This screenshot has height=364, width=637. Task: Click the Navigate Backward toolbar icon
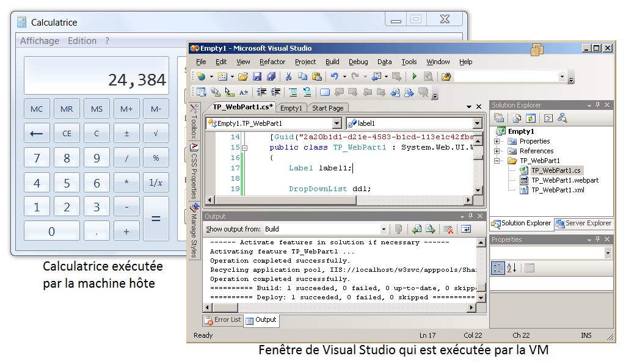click(377, 76)
